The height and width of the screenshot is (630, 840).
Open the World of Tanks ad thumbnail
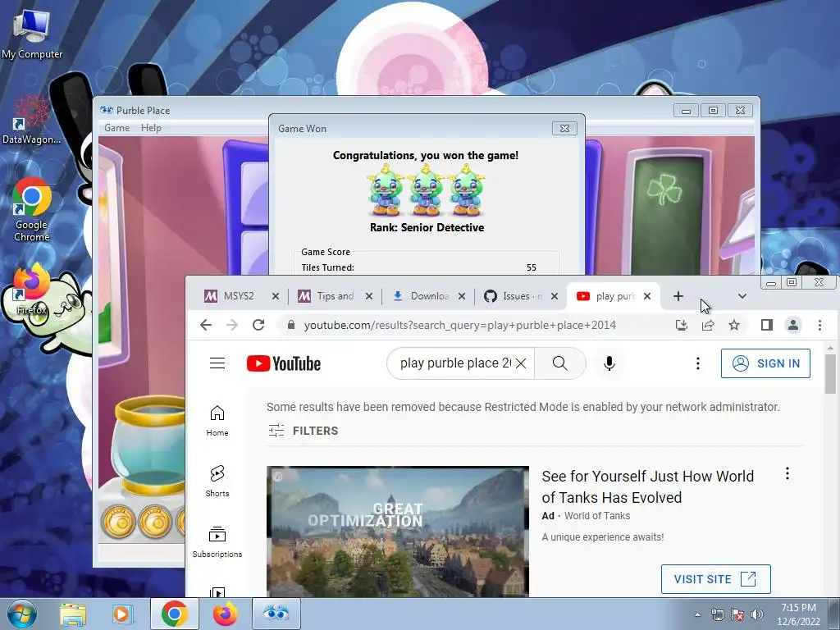click(x=398, y=532)
